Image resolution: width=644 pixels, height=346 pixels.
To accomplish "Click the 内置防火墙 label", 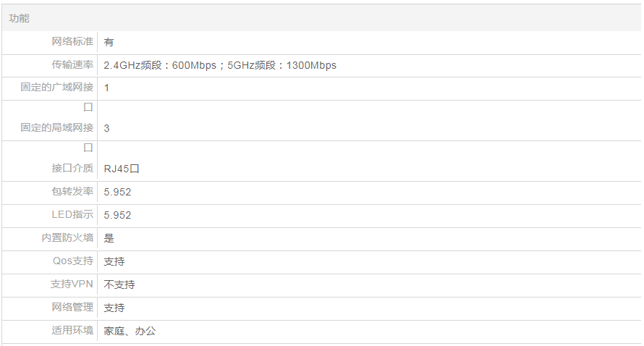I will coord(67,237).
